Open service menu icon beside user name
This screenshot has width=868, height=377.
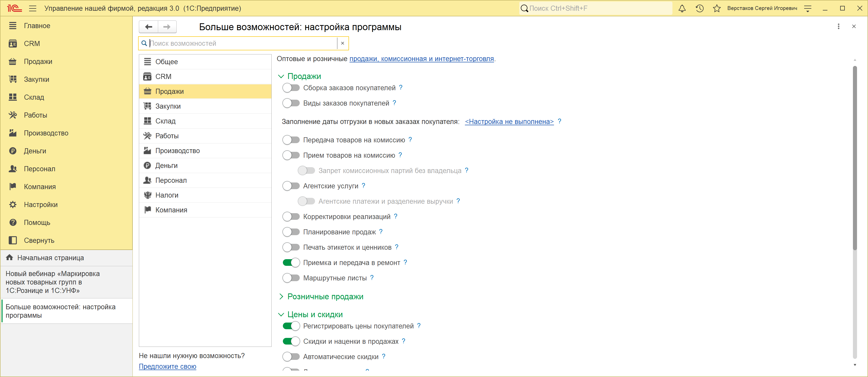tap(808, 8)
